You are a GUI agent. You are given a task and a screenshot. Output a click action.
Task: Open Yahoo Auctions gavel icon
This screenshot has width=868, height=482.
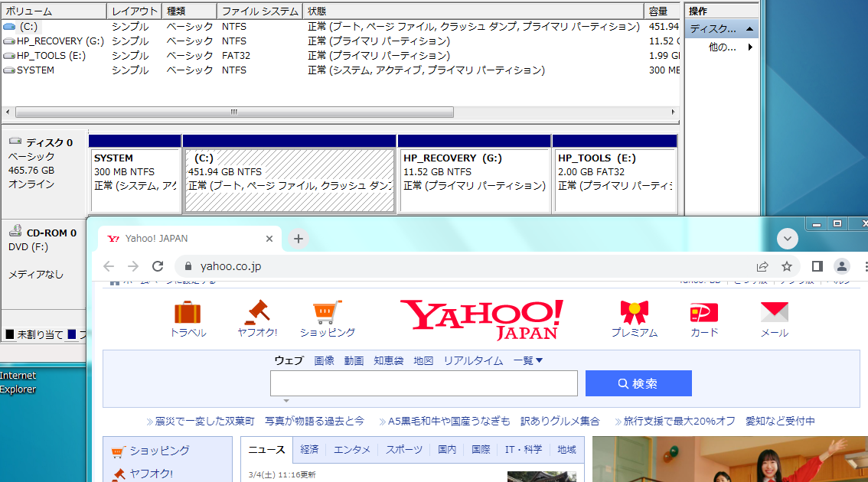[x=257, y=313]
